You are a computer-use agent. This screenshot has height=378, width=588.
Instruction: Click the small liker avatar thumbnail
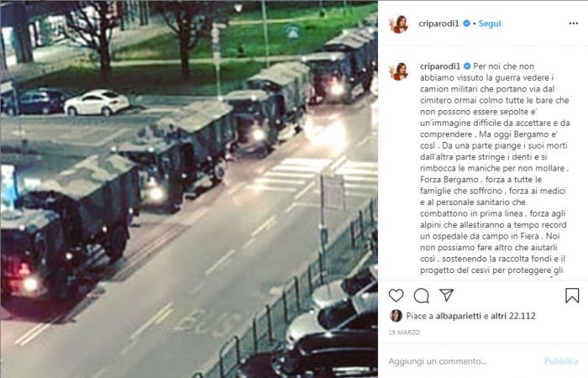pos(396,316)
